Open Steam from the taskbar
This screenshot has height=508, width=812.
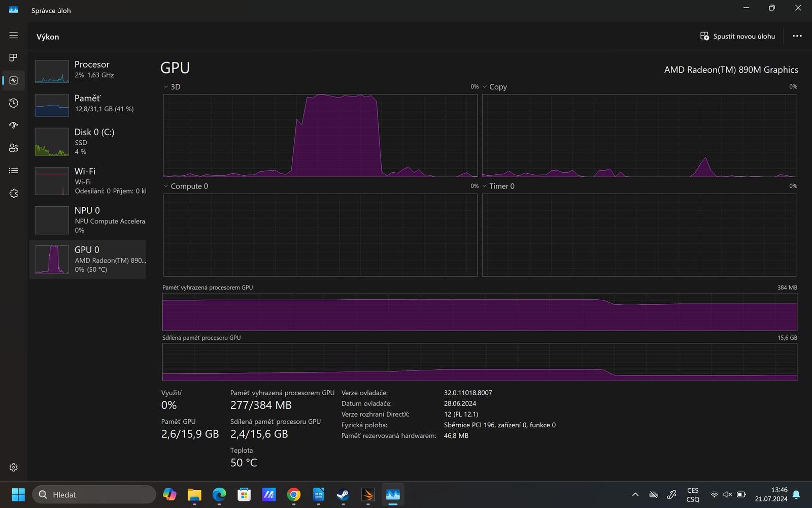point(343,495)
